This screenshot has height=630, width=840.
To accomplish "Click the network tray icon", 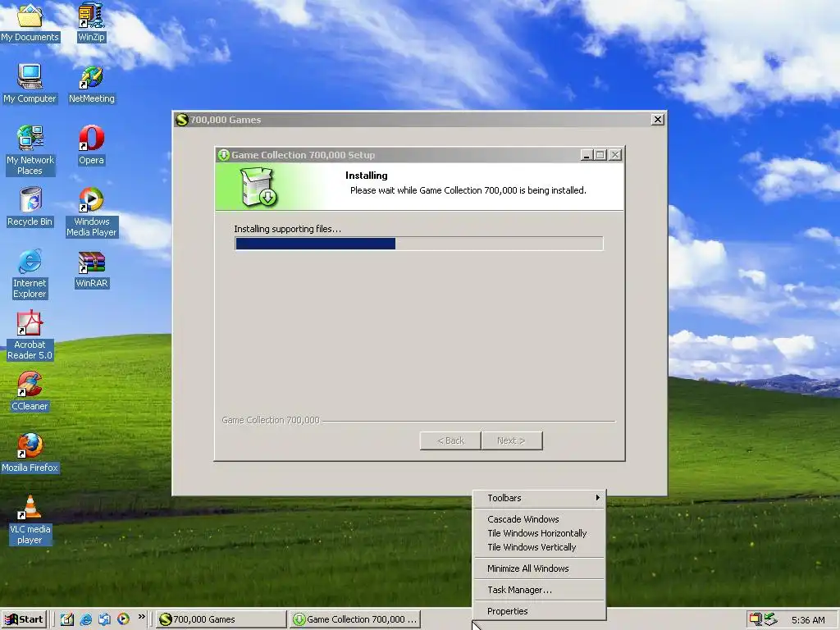I will pos(756,619).
